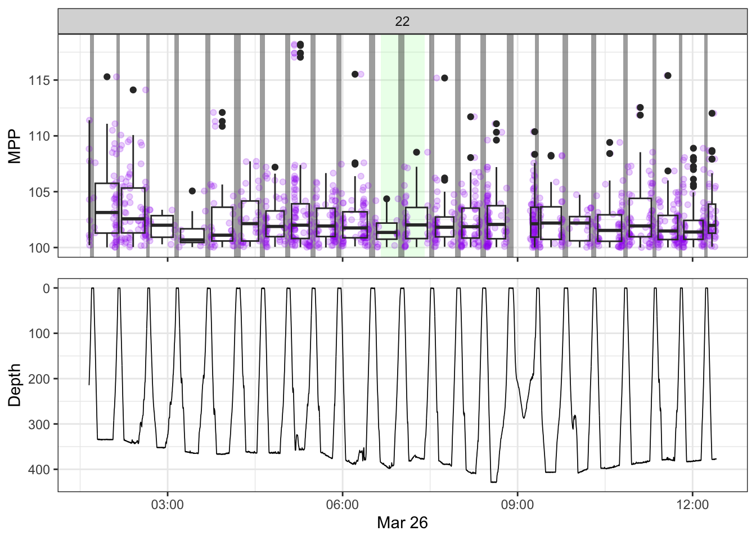Viewport: 756px width, 540px height.
Task: Click the Depth y-axis title
Action: coord(15,385)
